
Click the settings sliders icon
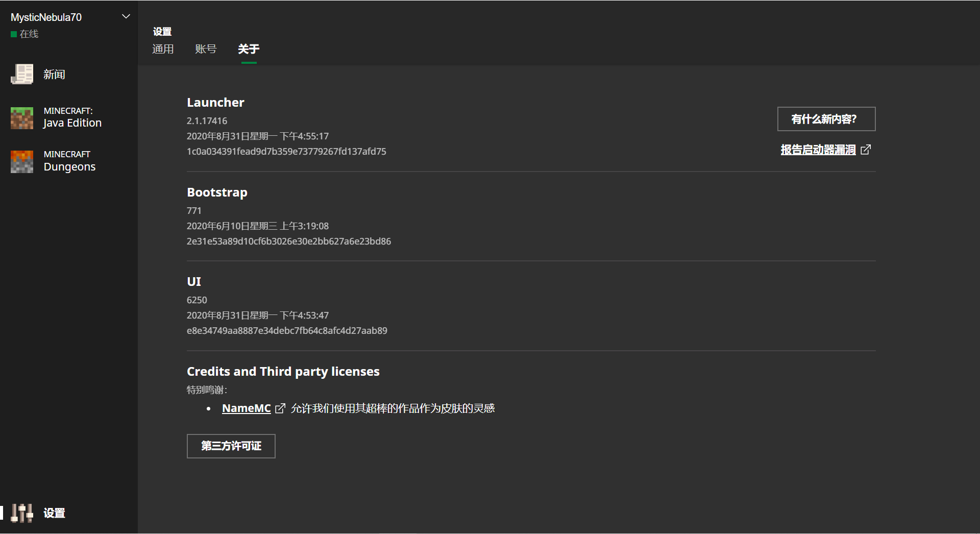click(22, 513)
